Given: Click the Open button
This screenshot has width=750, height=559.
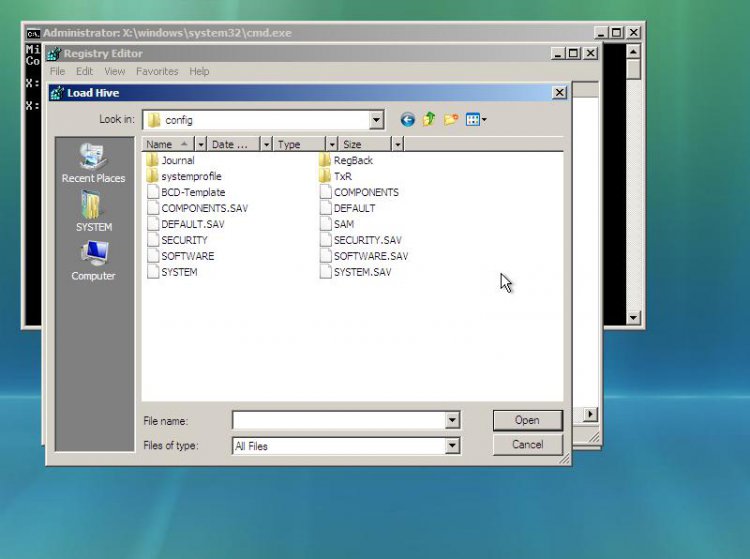Looking at the screenshot, I should tap(528, 420).
